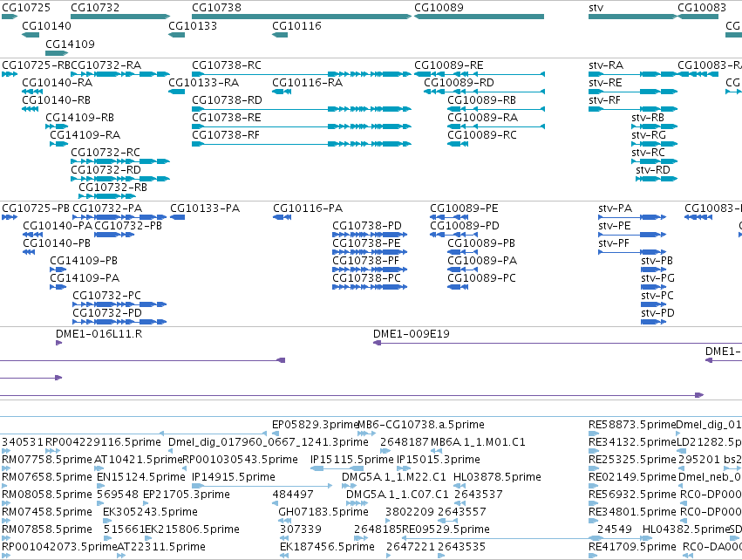The width and height of the screenshot is (742, 560).
Task: Select transcript stv-RA
Action: (x=633, y=74)
